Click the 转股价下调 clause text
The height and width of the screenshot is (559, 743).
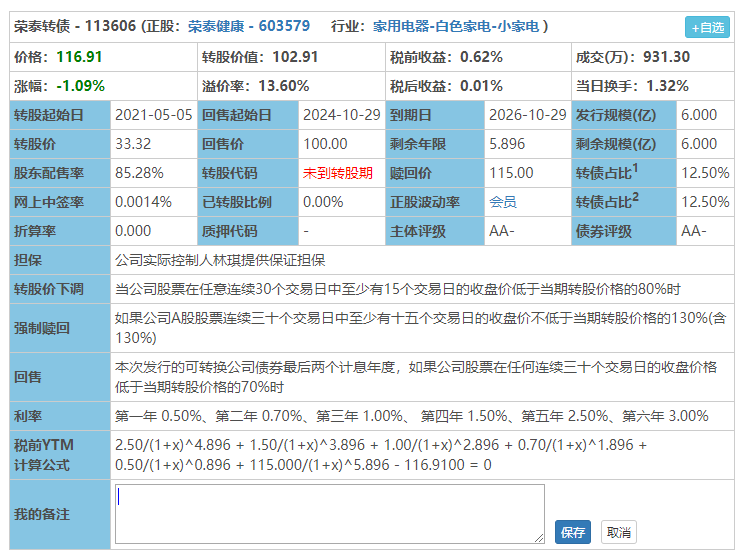point(398,289)
